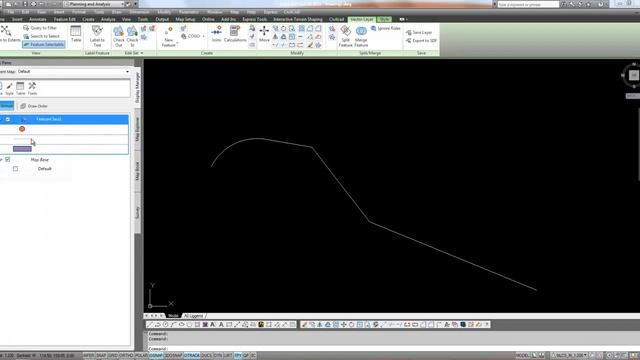Screen dimensions: 640x360
Task: Toggle the Map Base checkbox
Action: click(8, 160)
